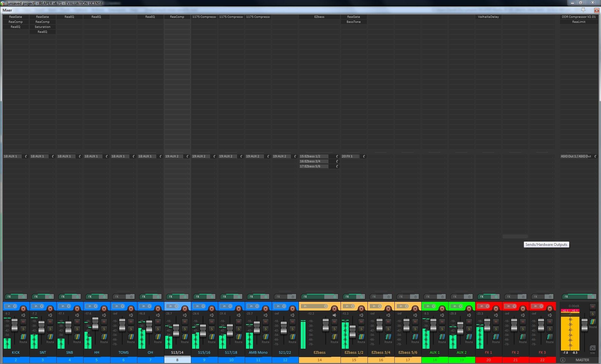
Task: Toggle FX bypass power on TOMS track
Action: pos(131,297)
